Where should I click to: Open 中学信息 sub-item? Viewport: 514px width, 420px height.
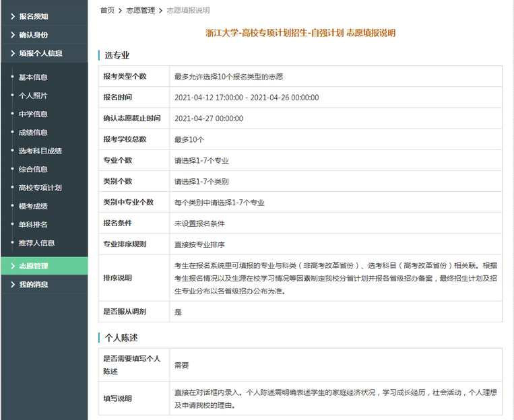(x=33, y=114)
